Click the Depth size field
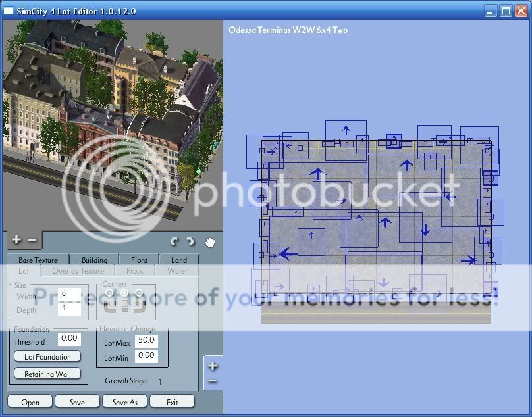Image resolution: width=532 pixels, height=417 pixels. point(69,308)
